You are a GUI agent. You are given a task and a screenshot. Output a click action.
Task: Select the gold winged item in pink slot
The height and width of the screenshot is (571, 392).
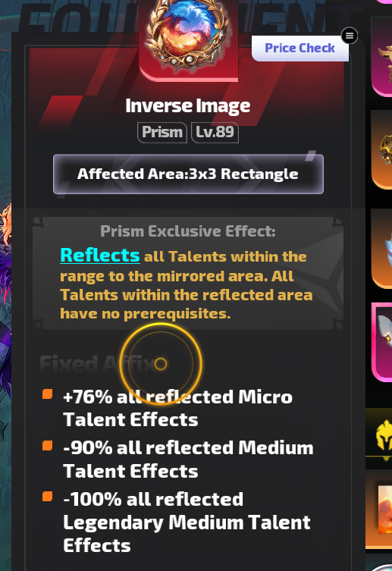(382, 56)
